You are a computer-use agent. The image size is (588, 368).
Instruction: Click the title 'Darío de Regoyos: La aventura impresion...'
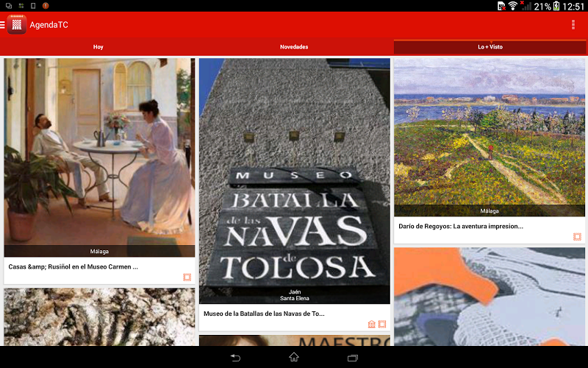click(x=461, y=227)
